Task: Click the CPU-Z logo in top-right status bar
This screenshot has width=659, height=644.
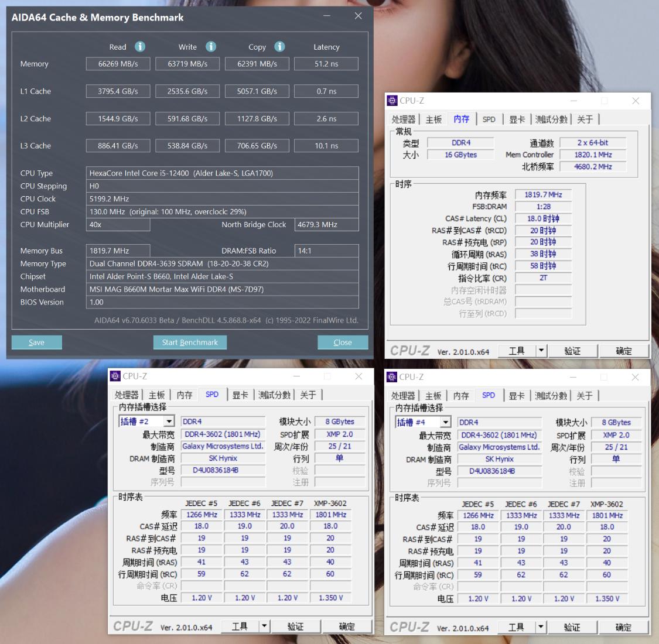Action: [410, 350]
